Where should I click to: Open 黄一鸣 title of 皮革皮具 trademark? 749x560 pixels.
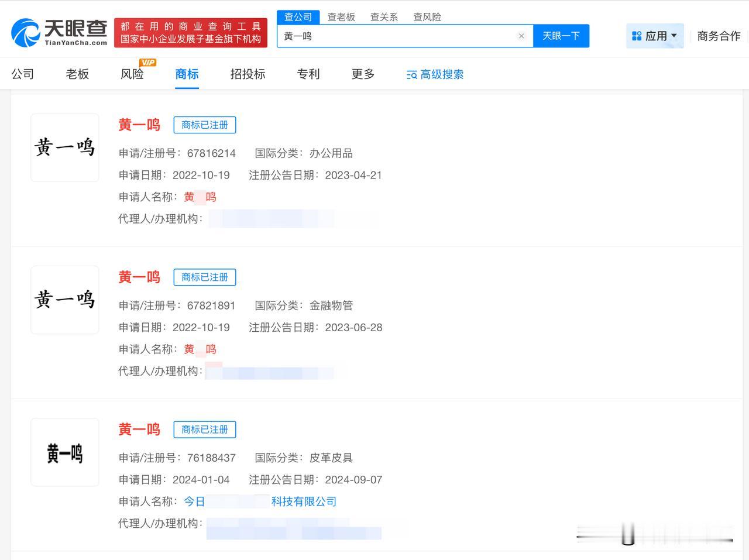tap(139, 429)
